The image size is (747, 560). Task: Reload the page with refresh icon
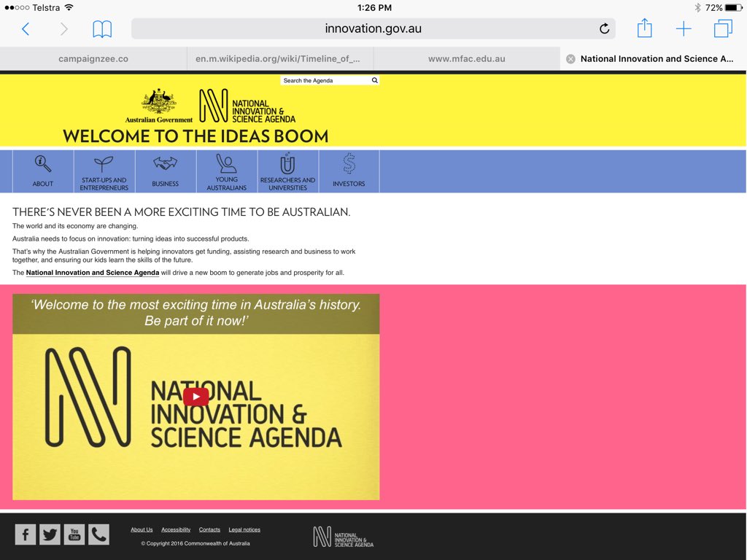click(x=604, y=28)
